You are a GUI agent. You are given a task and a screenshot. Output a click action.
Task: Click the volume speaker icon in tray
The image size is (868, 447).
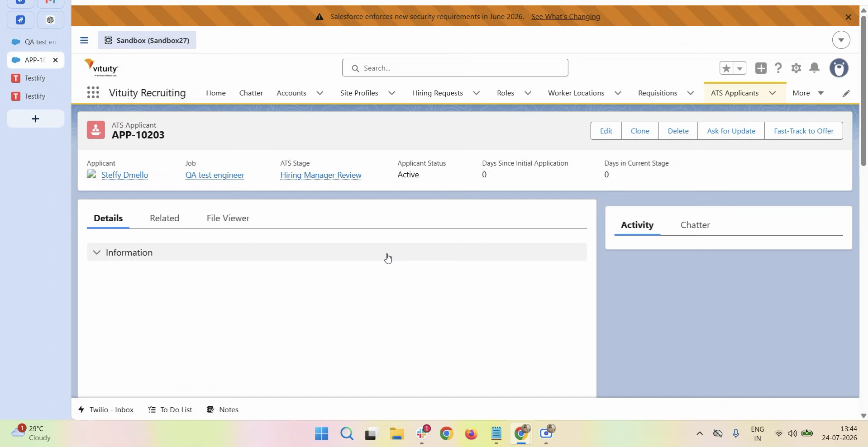tap(792, 433)
